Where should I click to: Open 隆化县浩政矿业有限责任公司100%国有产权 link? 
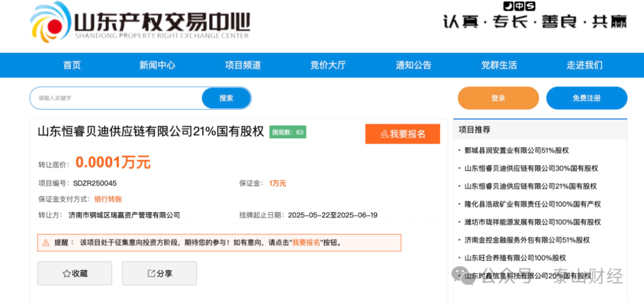[x=532, y=204]
